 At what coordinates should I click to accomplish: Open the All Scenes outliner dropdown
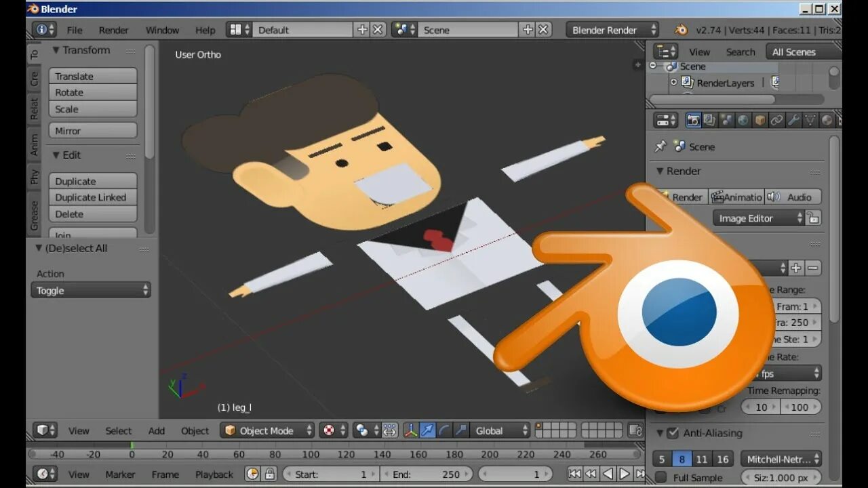pos(804,52)
